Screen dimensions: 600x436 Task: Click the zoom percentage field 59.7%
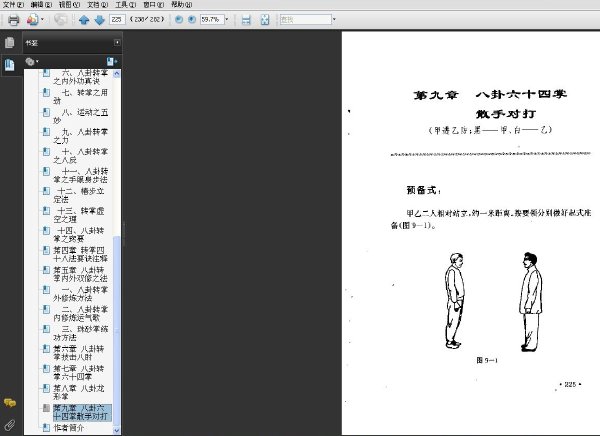point(212,19)
